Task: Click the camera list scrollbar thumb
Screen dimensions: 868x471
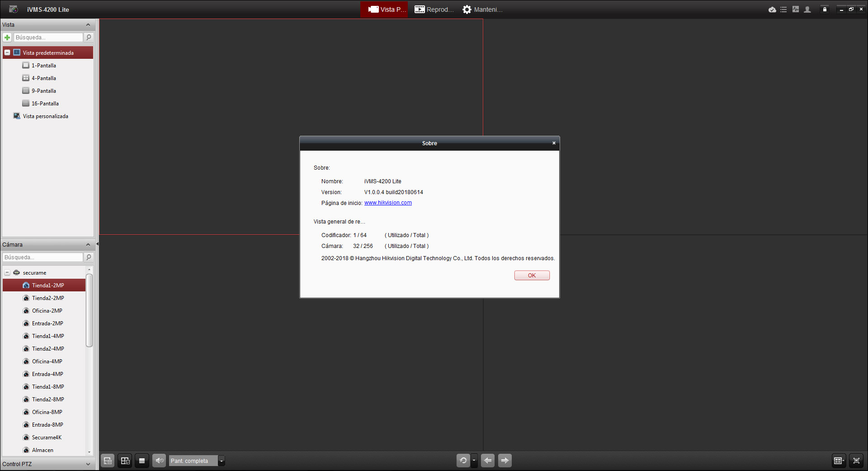Action: click(89, 310)
